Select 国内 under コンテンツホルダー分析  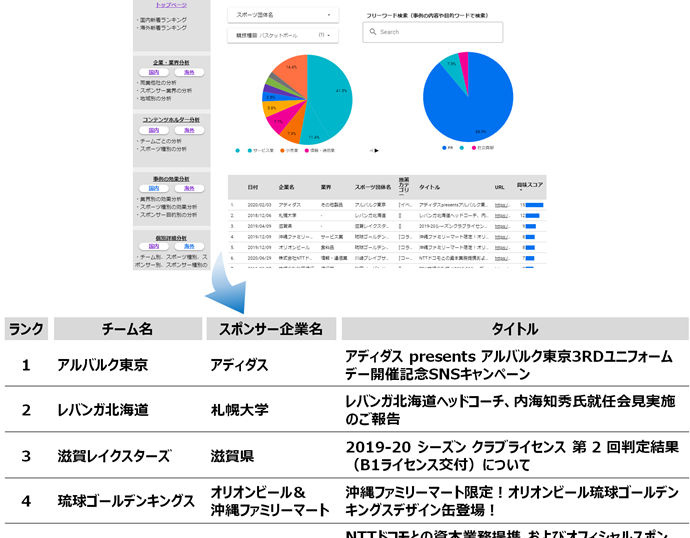(x=154, y=130)
